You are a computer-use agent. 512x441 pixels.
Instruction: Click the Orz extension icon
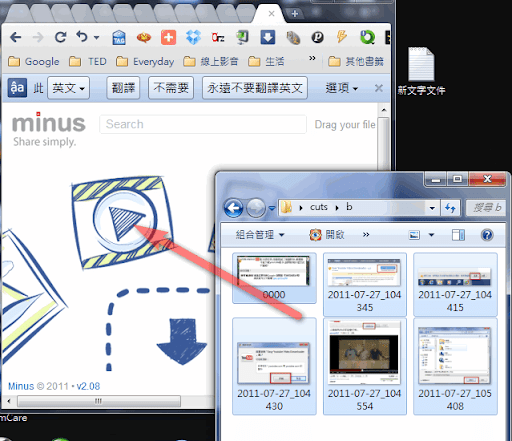218,37
